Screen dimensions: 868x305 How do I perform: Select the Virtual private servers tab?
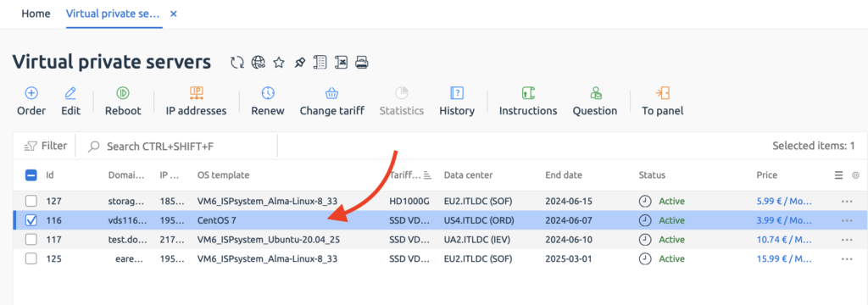click(x=114, y=14)
